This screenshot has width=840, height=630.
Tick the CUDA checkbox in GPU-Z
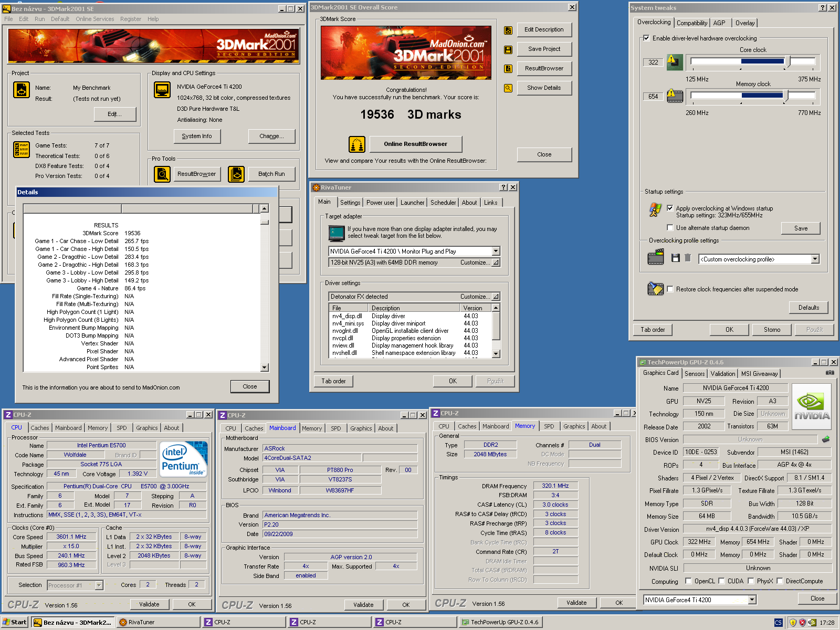(721, 581)
